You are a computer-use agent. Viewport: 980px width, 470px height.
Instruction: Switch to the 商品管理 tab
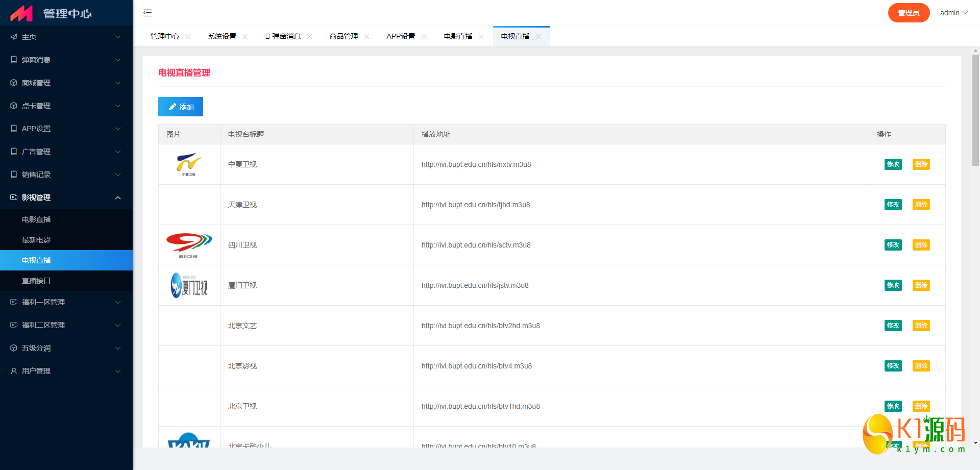(344, 37)
